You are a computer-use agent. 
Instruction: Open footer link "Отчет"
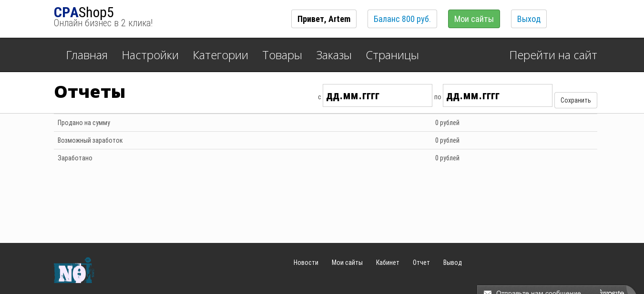coord(421,262)
